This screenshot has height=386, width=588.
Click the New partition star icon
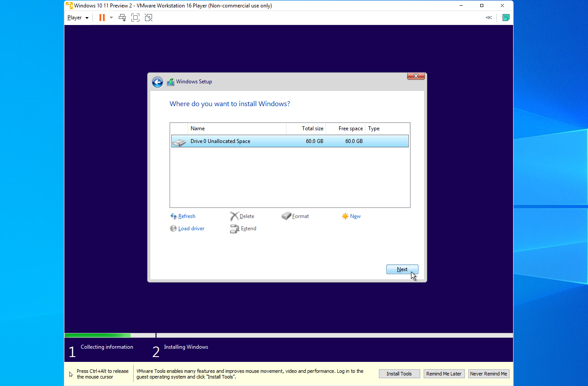[x=345, y=216]
